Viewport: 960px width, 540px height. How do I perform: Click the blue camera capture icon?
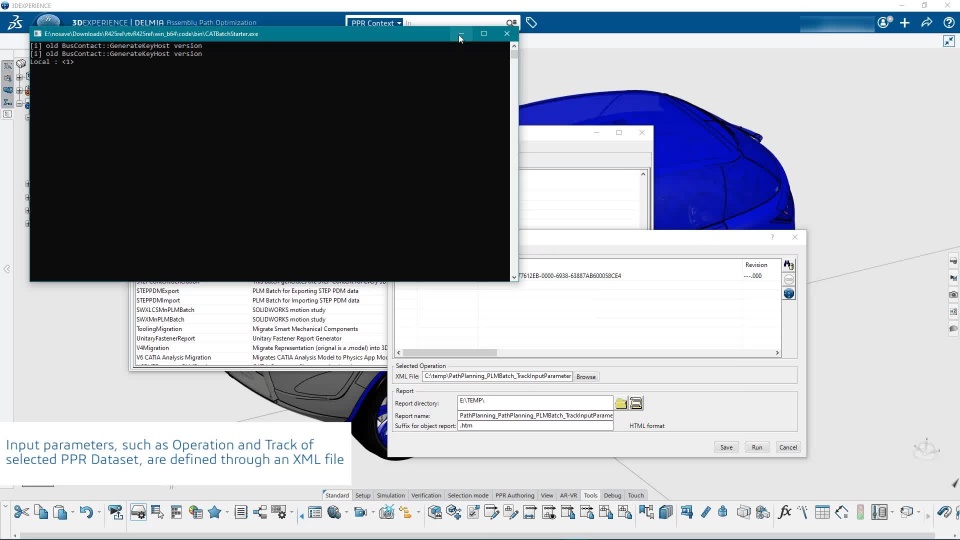360,512
